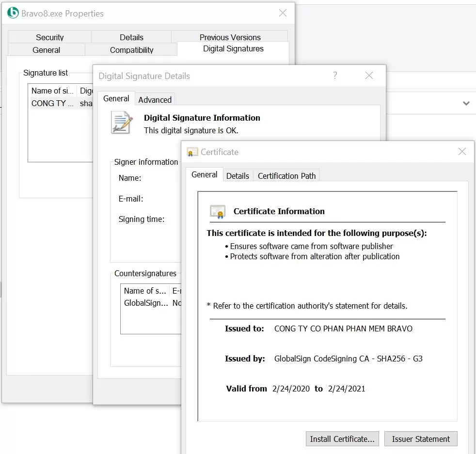Image resolution: width=476 pixels, height=454 pixels.
Task: Click the Install Certificate button
Action: 342,439
